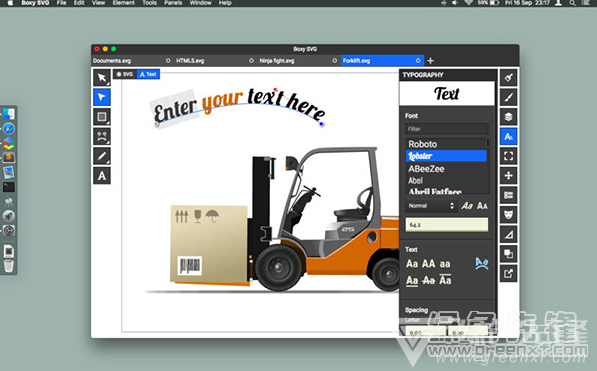Toggle italic font style

pyautogui.click(x=467, y=206)
